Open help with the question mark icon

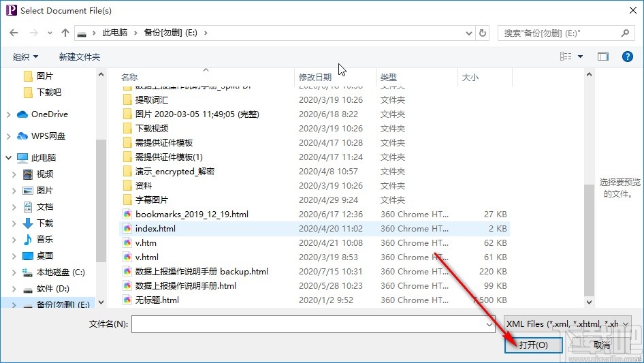[x=627, y=57]
